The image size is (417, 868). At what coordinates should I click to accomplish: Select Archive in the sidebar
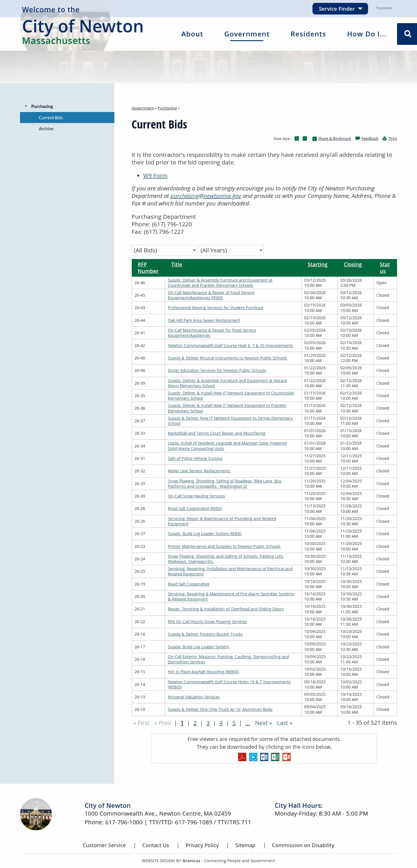(x=46, y=129)
